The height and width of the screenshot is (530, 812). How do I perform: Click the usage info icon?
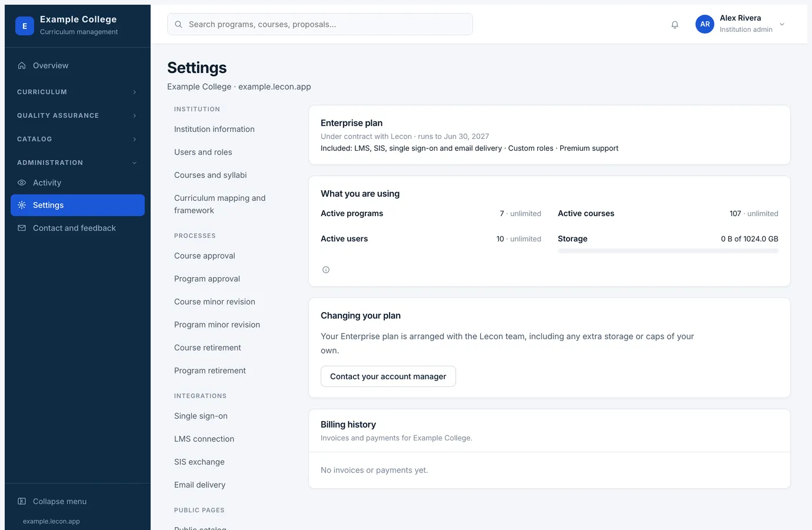[326, 270]
